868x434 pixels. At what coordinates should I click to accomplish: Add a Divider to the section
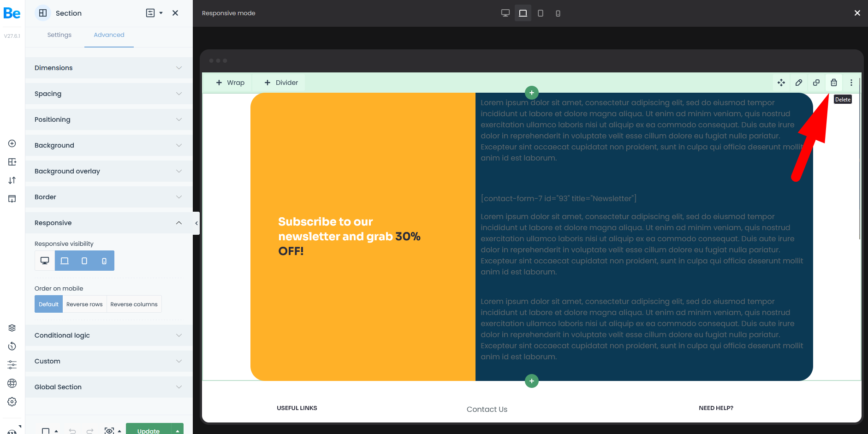click(x=281, y=83)
